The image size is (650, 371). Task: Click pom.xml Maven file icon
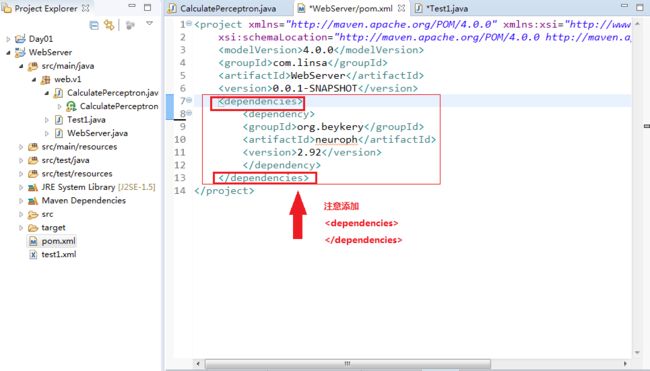pyautogui.click(x=33, y=241)
